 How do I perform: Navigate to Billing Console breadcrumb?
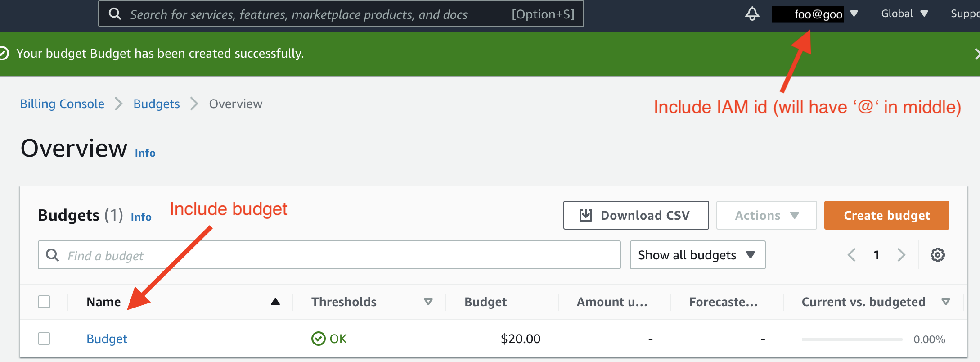(62, 104)
